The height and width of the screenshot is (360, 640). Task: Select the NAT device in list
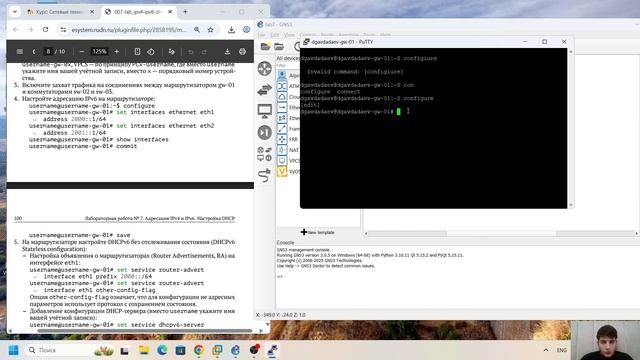point(288,150)
